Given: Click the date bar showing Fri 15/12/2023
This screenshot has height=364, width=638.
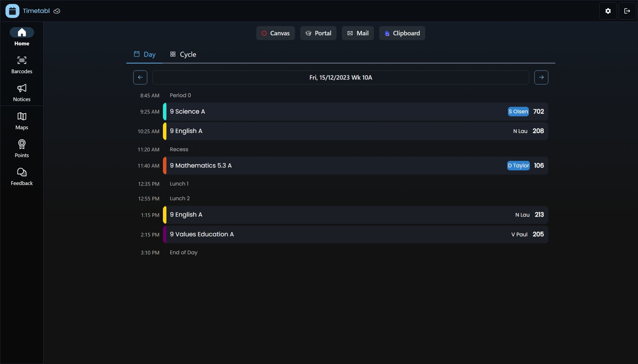Looking at the screenshot, I should click(x=340, y=77).
